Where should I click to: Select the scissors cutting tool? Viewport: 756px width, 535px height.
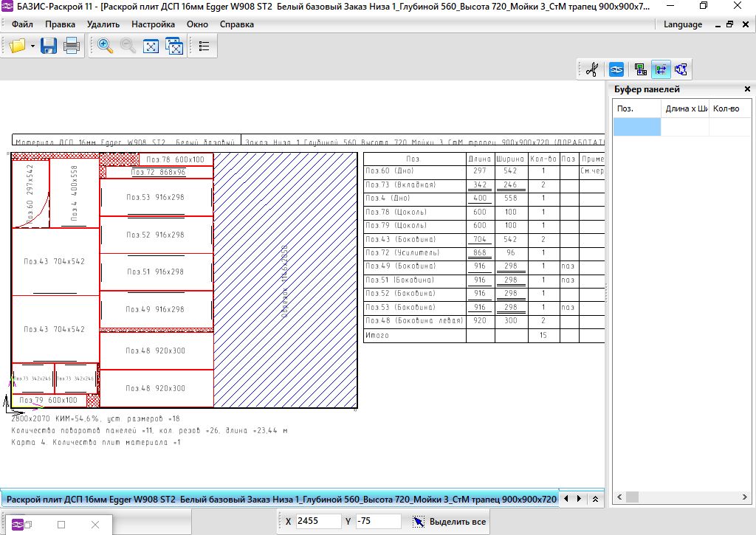pos(592,69)
